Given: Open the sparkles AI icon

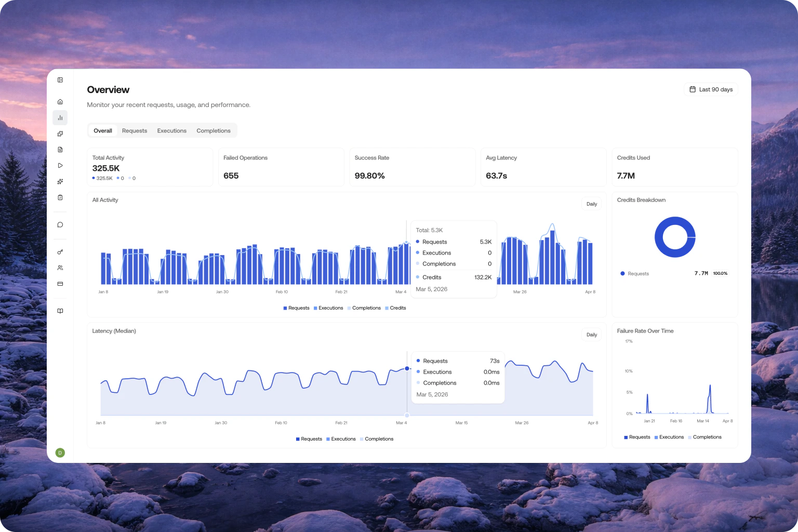Looking at the screenshot, I should [60, 181].
